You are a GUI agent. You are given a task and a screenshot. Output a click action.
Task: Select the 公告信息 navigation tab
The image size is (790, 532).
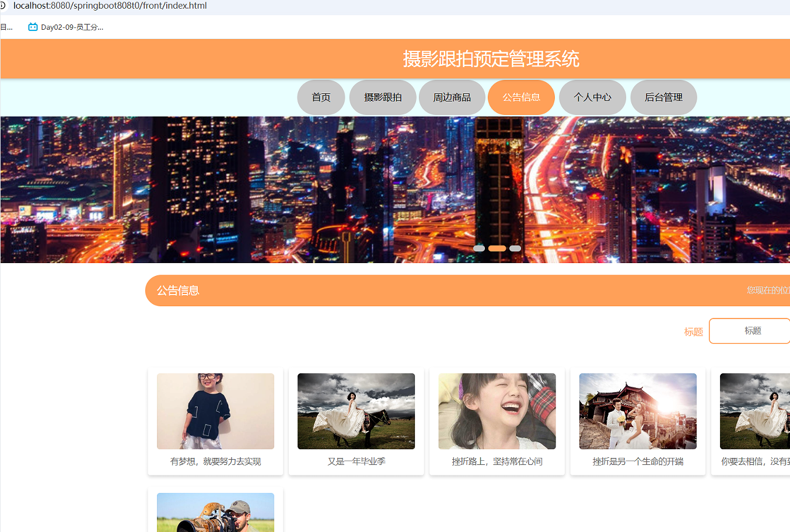pyautogui.click(x=521, y=97)
